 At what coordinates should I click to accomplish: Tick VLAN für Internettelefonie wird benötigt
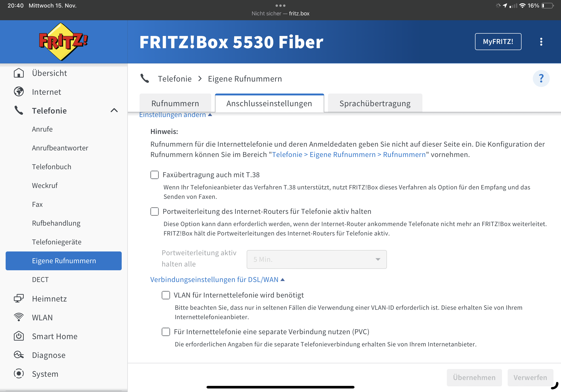click(166, 295)
